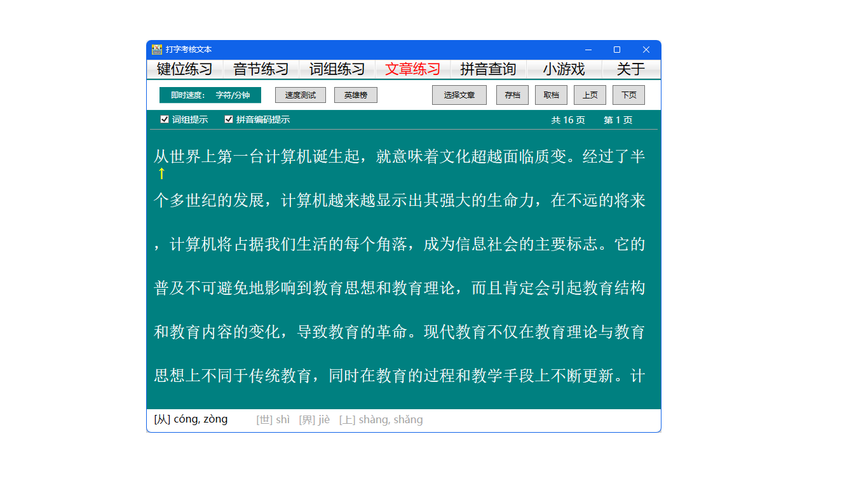Click the [世] shì pinyin hint
This screenshot has width=868, height=488.
click(x=273, y=420)
